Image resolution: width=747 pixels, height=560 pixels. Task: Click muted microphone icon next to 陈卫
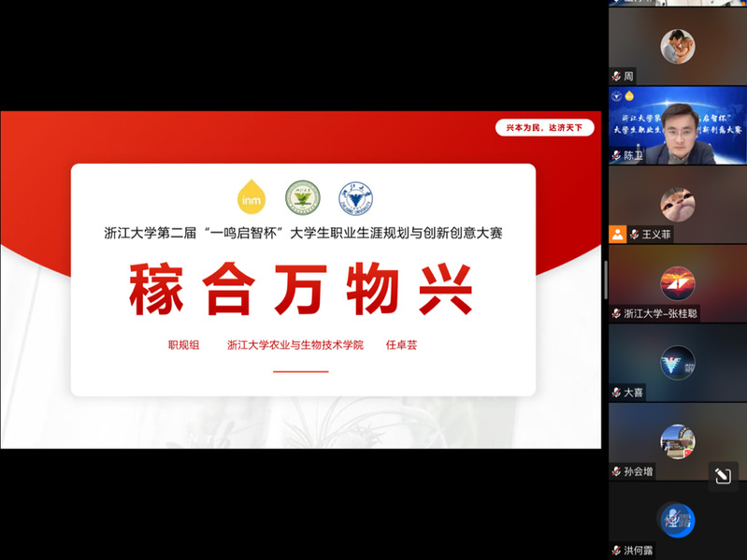(616, 155)
